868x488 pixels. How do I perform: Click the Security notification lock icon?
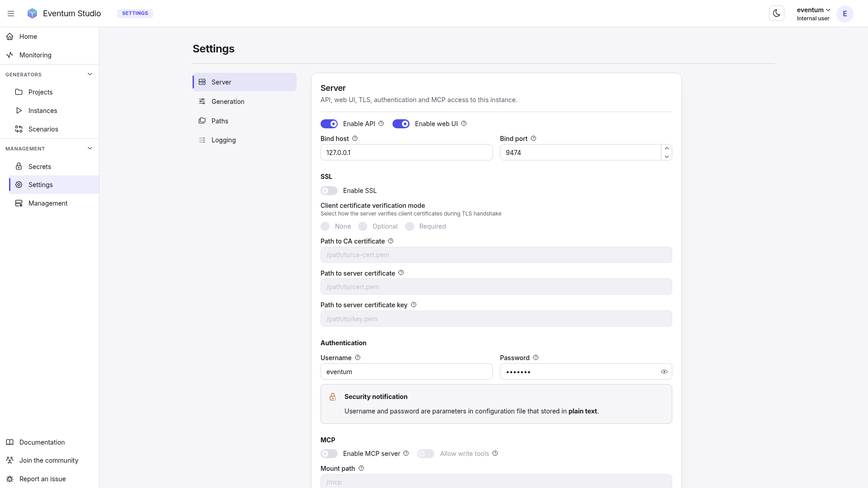click(333, 397)
